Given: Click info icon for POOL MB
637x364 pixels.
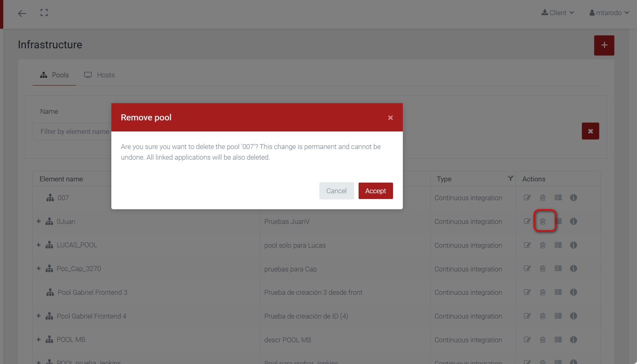Looking at the screenshot, I should point(574,340).
